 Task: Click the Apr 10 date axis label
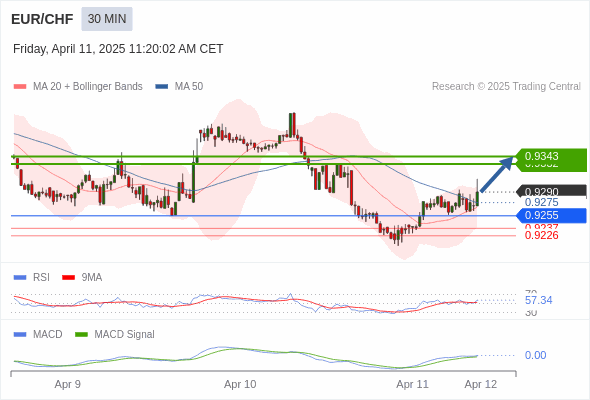[240, 384]
